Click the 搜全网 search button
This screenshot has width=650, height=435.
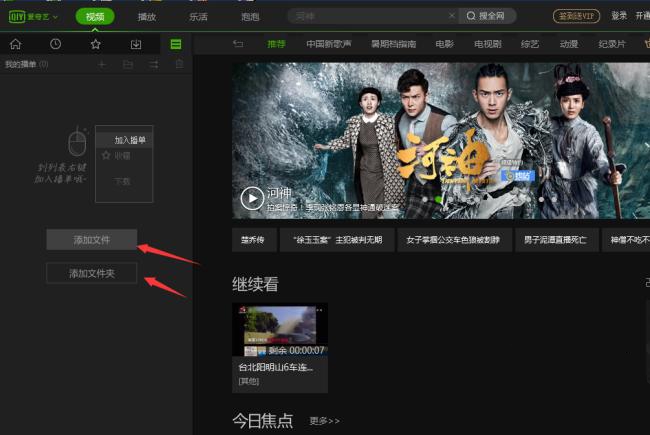tap(486, 16)
